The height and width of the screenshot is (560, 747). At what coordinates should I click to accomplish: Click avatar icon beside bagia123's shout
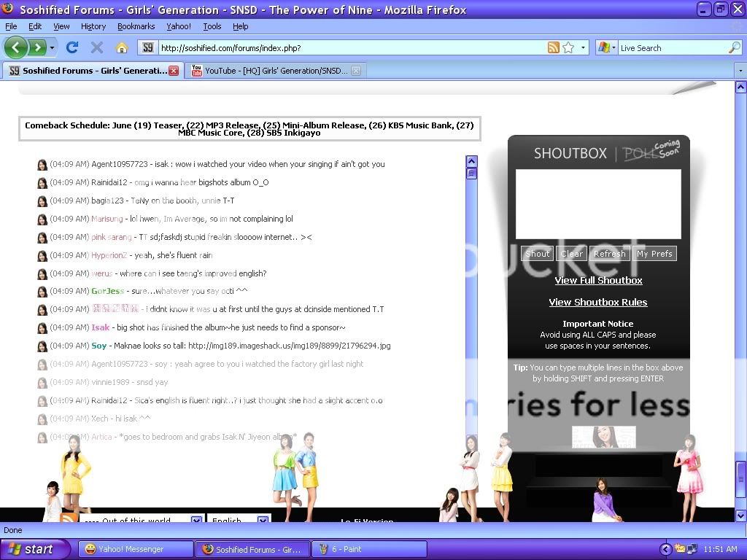click(42, 201)
